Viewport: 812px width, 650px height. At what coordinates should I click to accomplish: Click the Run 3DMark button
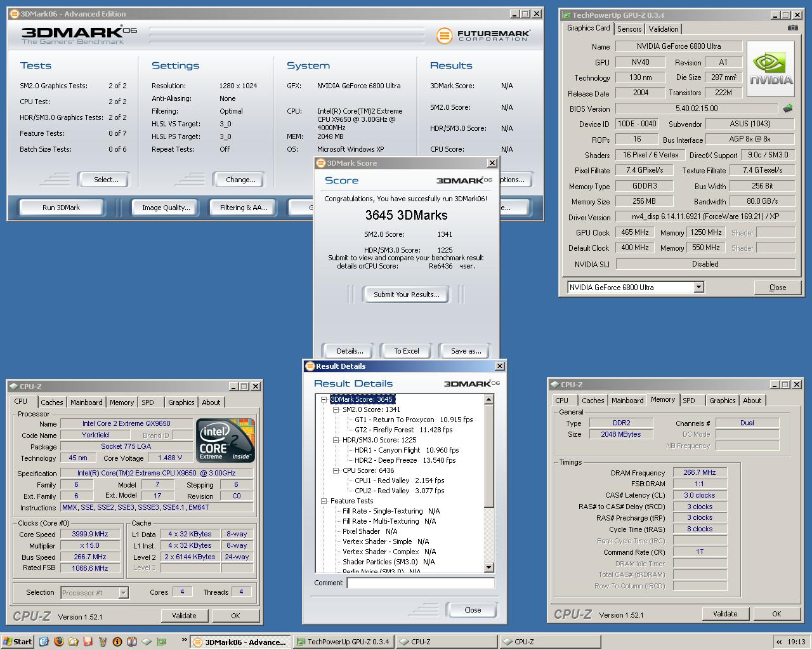[x=62, y=208]
